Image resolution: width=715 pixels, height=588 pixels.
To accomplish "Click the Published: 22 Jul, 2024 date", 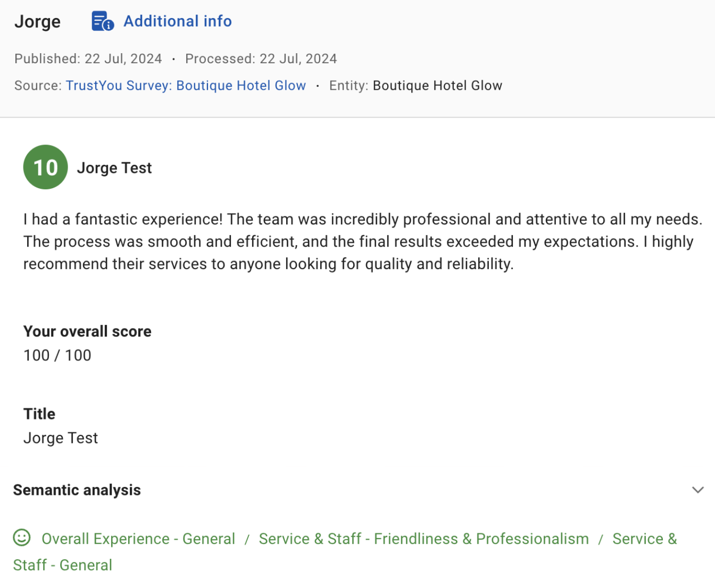I will [88, 58].
